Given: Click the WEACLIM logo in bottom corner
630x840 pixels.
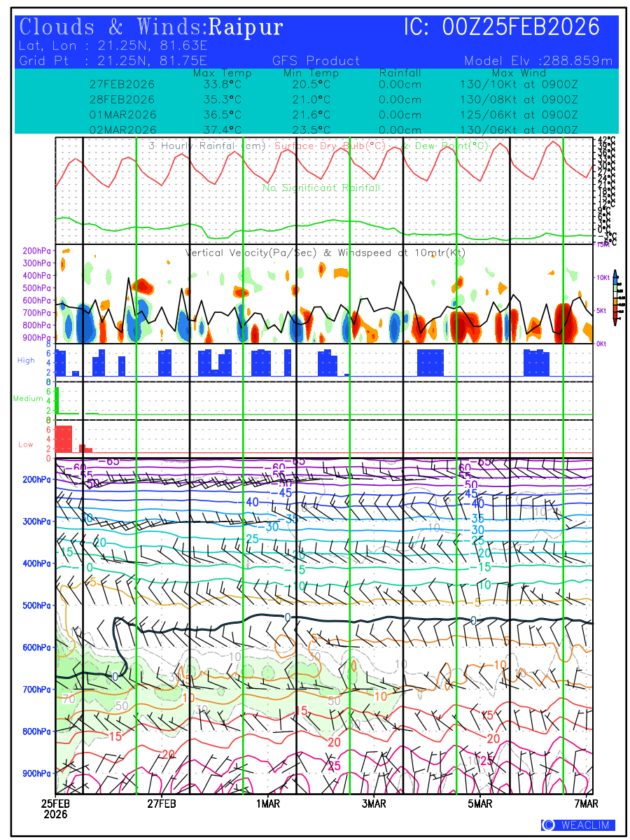Looking at the screenshot, I should point(577,825).
